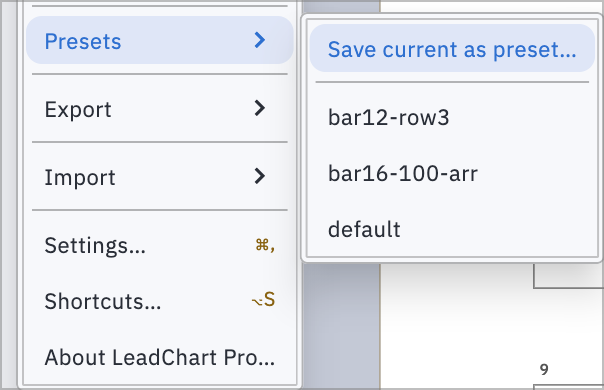Open the Presets submenu entry

pos(159,40)
